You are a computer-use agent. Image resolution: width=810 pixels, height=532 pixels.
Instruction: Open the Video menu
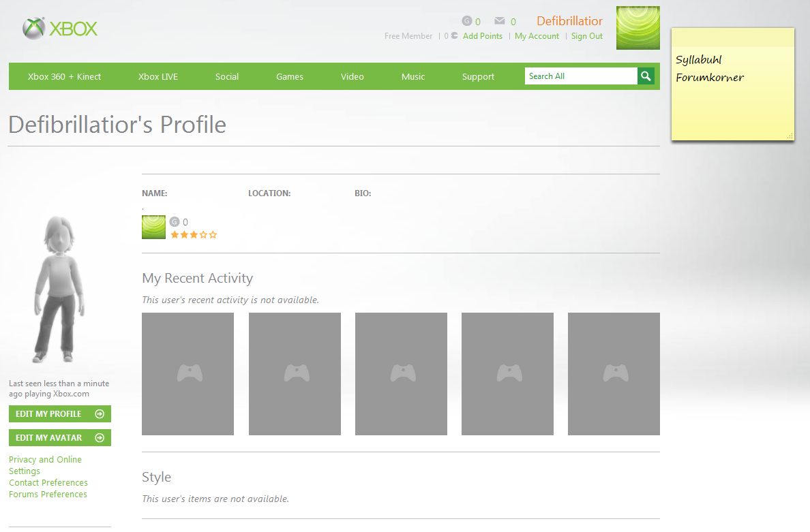tap(352, 76)
